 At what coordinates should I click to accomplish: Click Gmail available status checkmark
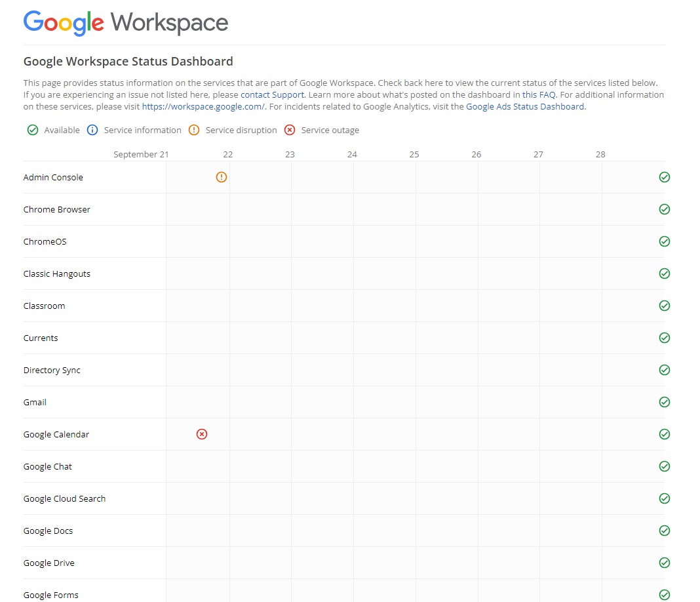pos(665,403)
